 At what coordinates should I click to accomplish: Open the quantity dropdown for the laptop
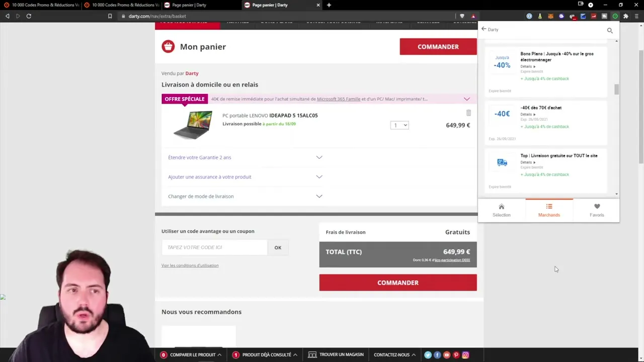point(399,125)
